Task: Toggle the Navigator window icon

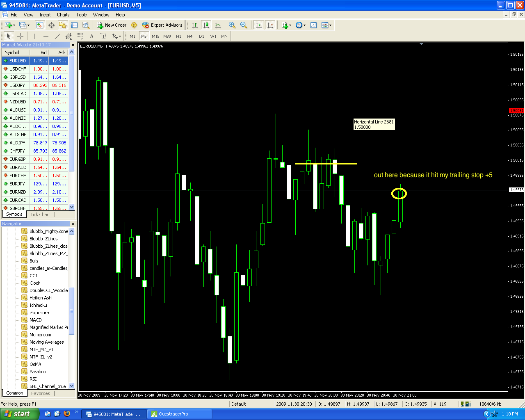Action: coord(63,25)
